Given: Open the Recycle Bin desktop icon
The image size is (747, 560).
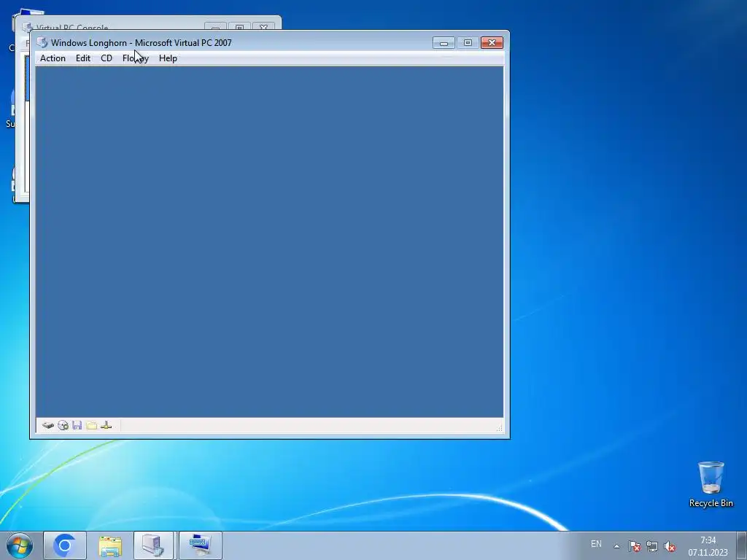Looking at the screenshot, I should (711, 484).
